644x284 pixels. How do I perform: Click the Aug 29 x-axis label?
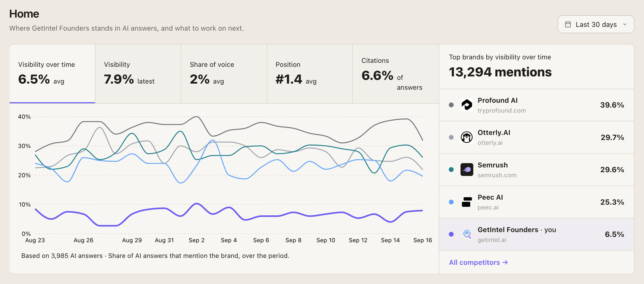(132, 240)
